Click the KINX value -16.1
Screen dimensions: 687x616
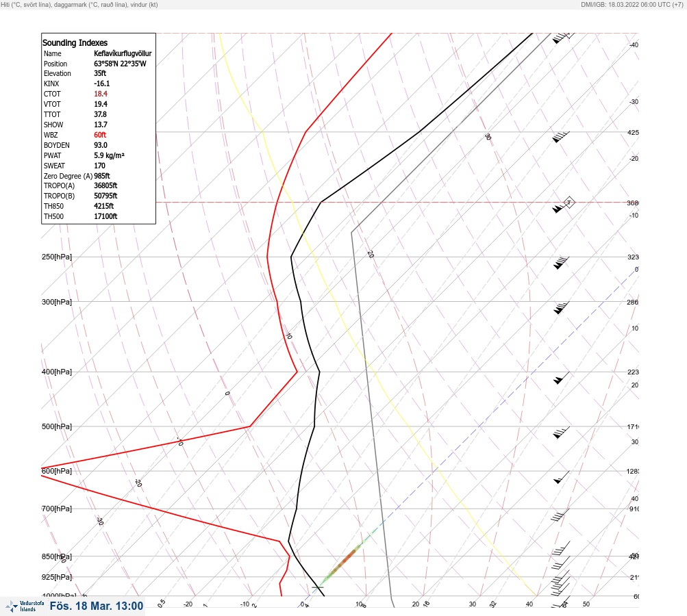click(x=101, y=84)
